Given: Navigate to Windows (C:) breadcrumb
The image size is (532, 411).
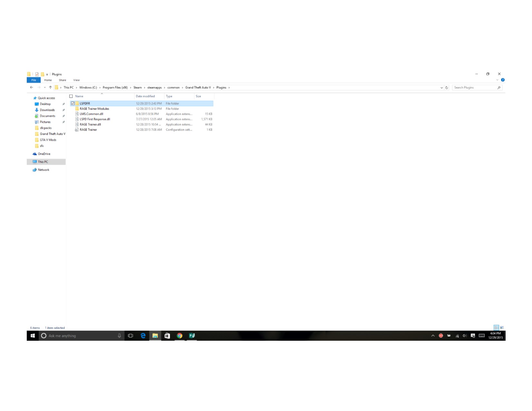Looking at the screenshot, I should 88,88.
